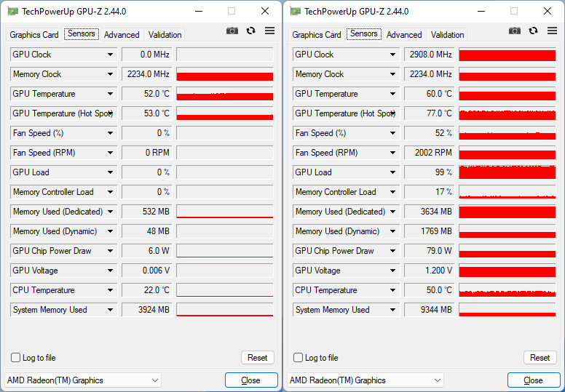This screenshot has height=392, width=565.
Task: Click 9344 MB System Memory value
Action: [430, 310]
